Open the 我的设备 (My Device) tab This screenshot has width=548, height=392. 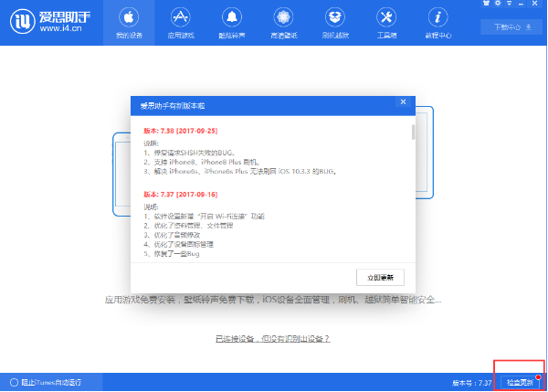coord(129,23)
